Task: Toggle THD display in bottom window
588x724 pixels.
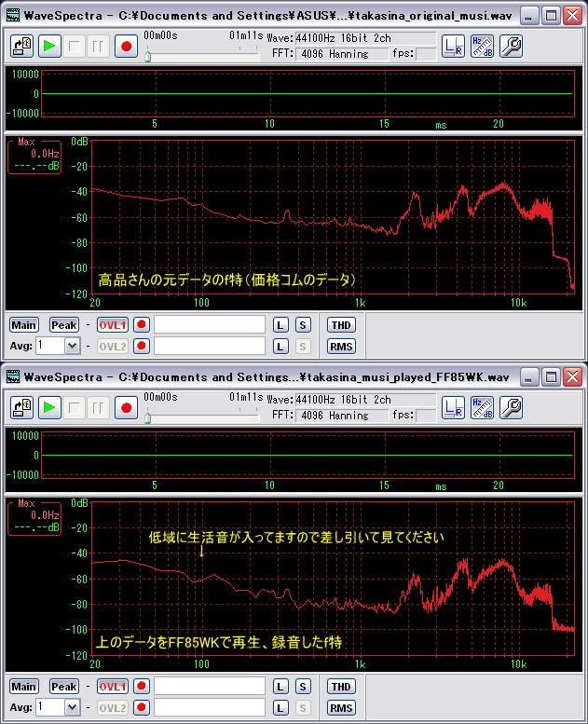Action: pos(341,687)
